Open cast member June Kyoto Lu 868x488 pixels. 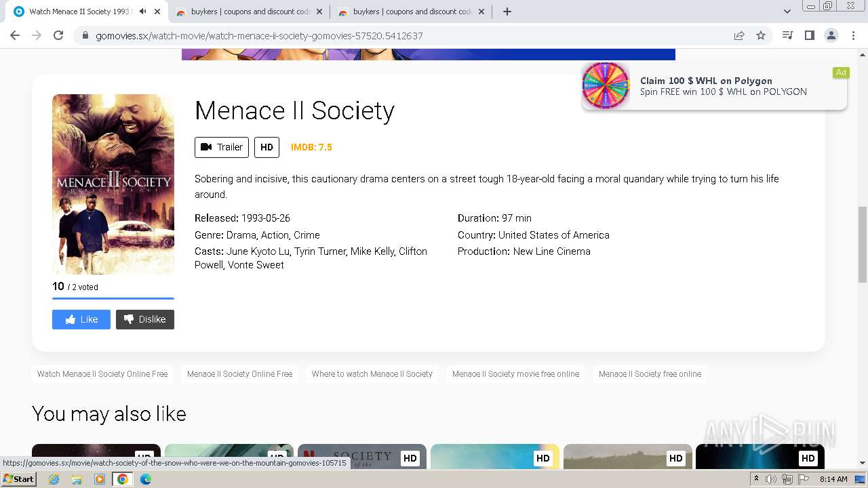click(258, 251)
